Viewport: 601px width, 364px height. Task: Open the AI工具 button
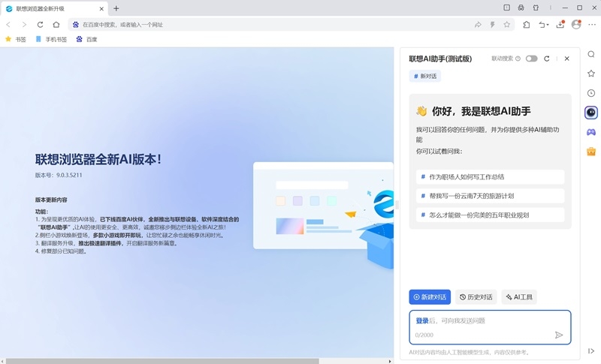click(x=519, y=297)
